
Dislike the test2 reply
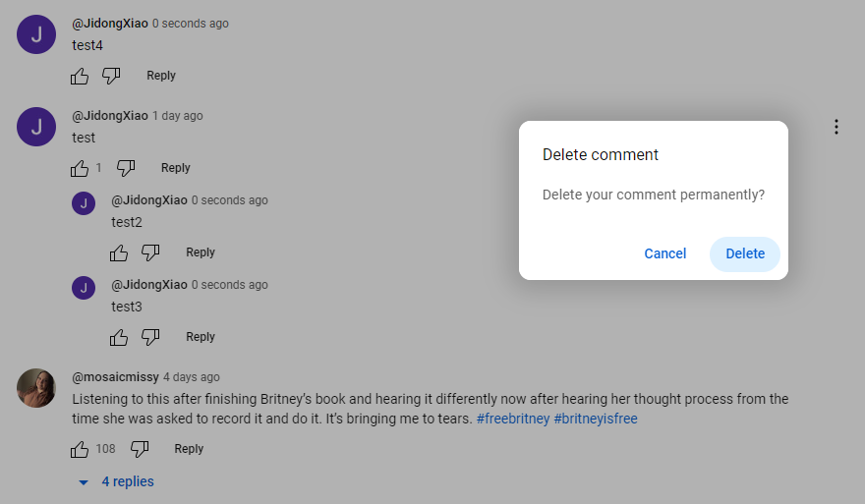pos(150,252)
